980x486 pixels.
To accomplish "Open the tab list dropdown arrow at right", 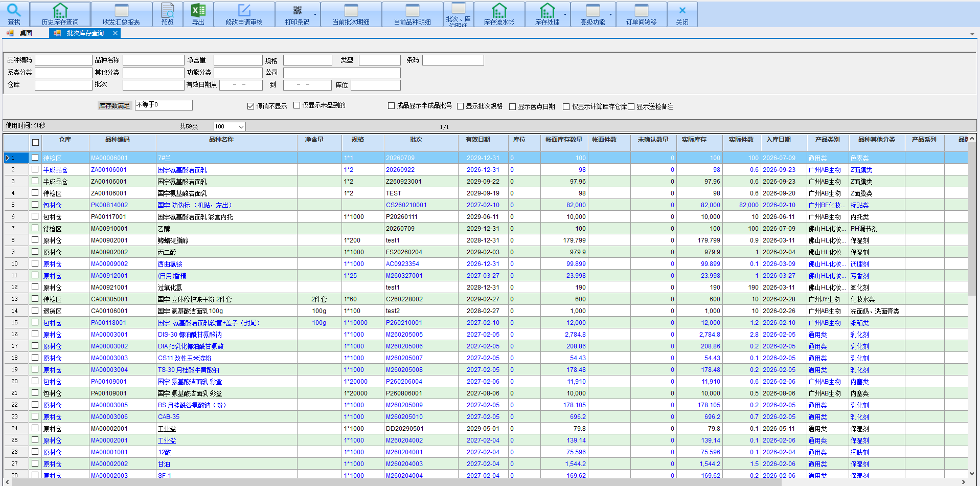I will click(x=972, y=34).
